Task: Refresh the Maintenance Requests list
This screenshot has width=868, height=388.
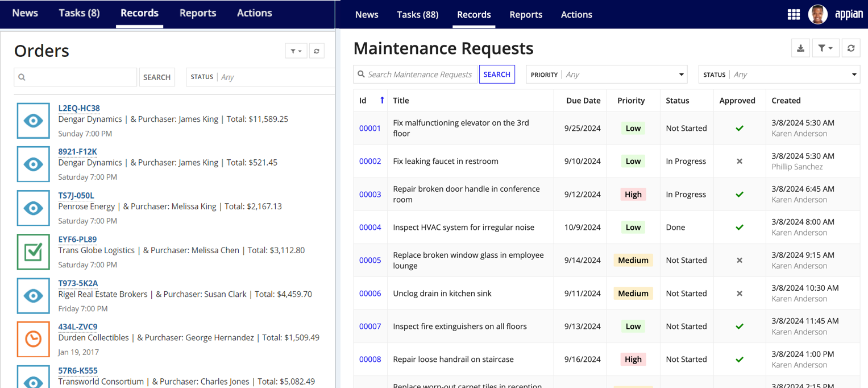Action: (851, 48)
